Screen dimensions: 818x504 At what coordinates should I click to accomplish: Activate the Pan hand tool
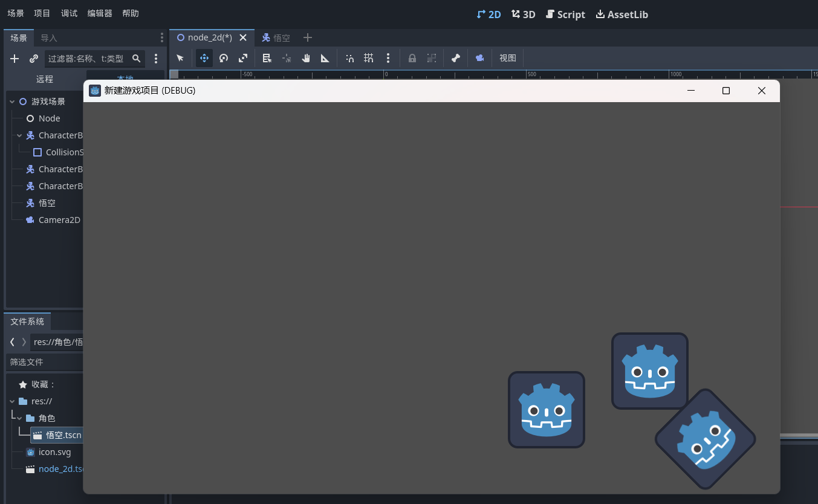pyautogui.click(x=306, y=58)
